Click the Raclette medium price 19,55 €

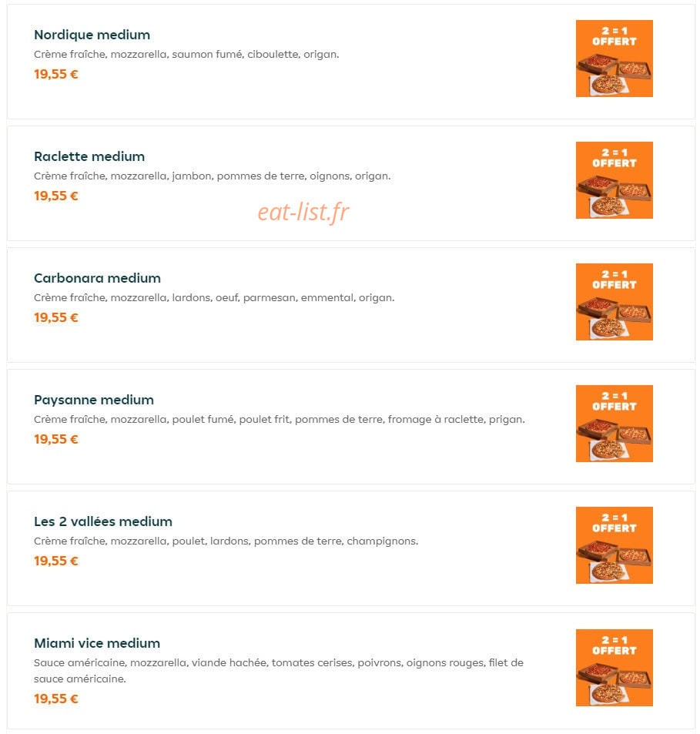[55, 196]
